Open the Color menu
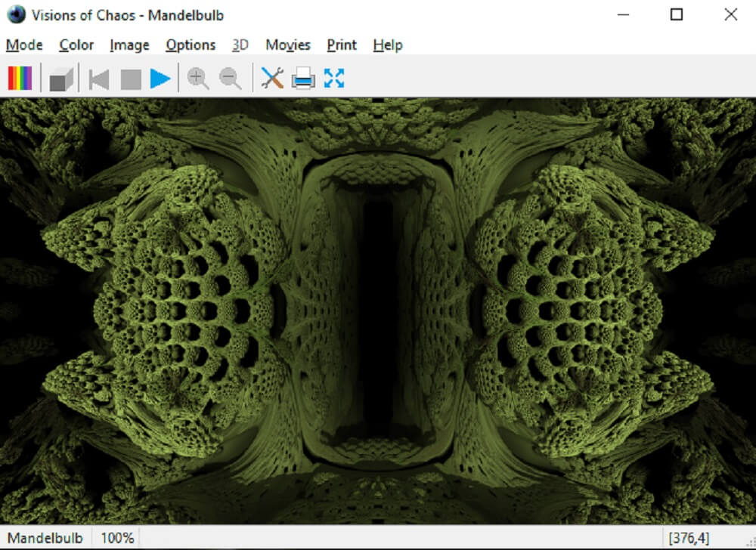Screen dimensions: 756x550 click(76, 45)
